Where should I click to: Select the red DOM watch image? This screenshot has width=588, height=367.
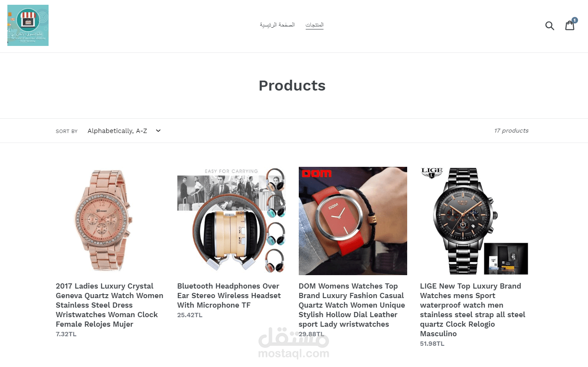click(x=353, y=221)
